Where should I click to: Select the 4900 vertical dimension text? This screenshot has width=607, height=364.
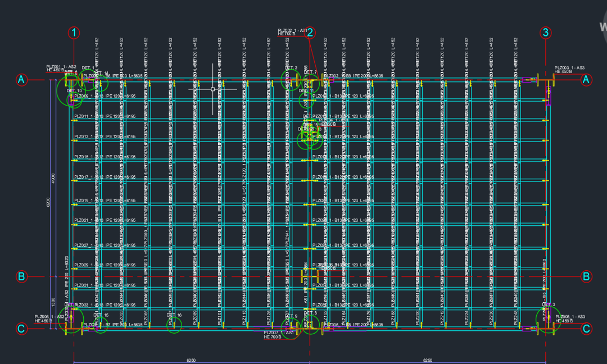point(53,178)
